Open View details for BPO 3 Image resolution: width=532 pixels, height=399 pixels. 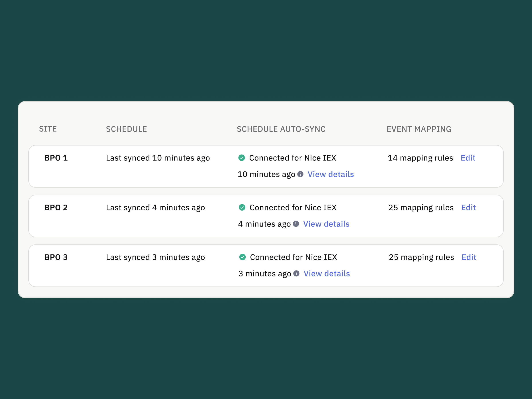pos(327,274)
